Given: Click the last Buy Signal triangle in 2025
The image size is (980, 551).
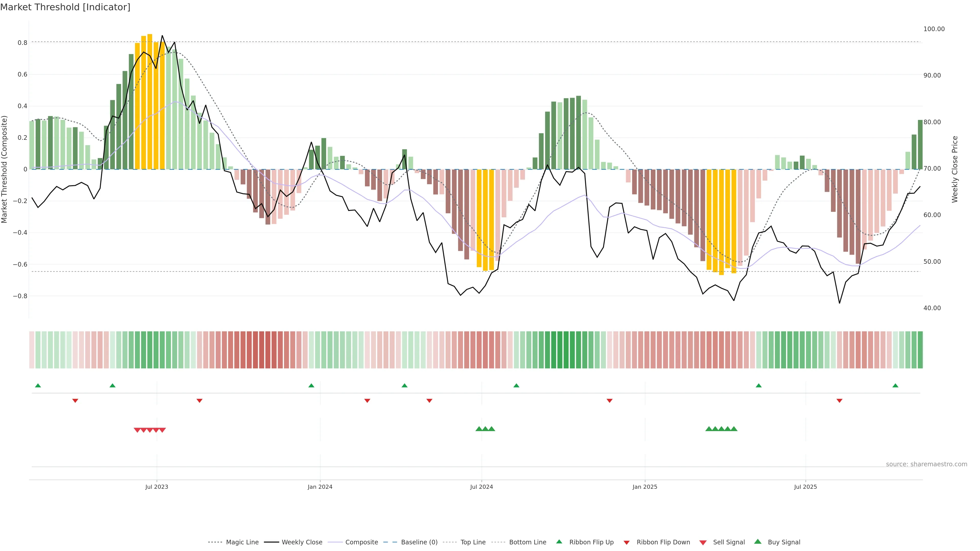Looking at the screenshot, I should (x=734, y=429).
